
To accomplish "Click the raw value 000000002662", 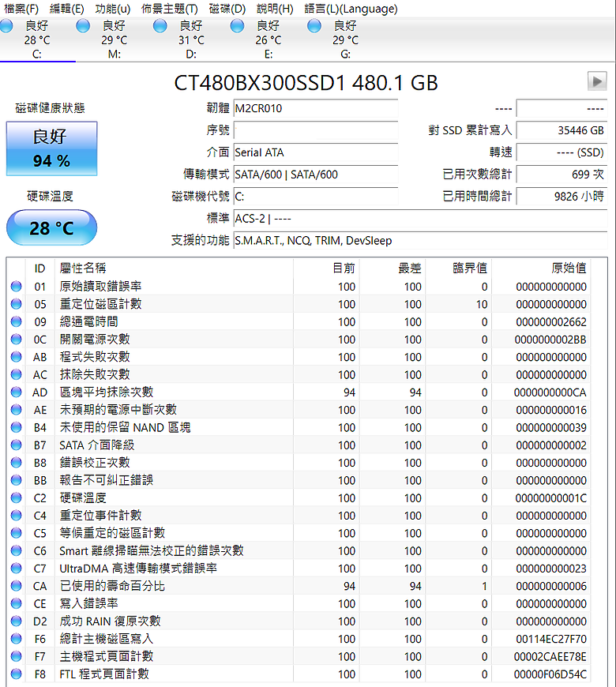I will point(551,322).
